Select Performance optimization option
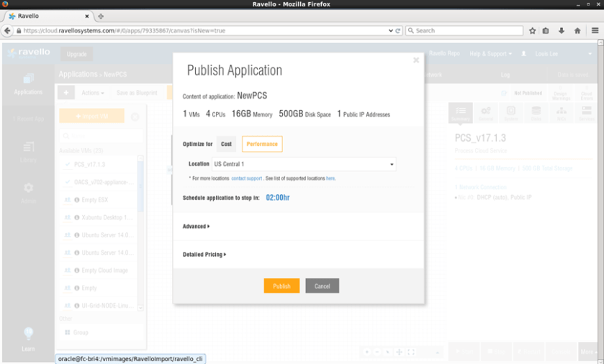The width and height of the screenshot is (604, 364). click(x=262, y=144)
